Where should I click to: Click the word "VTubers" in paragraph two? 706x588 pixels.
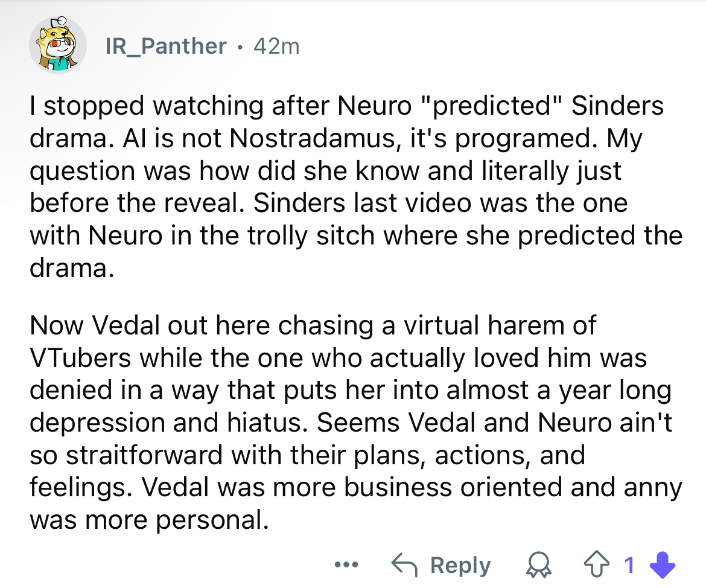click(x=79, y=357)
